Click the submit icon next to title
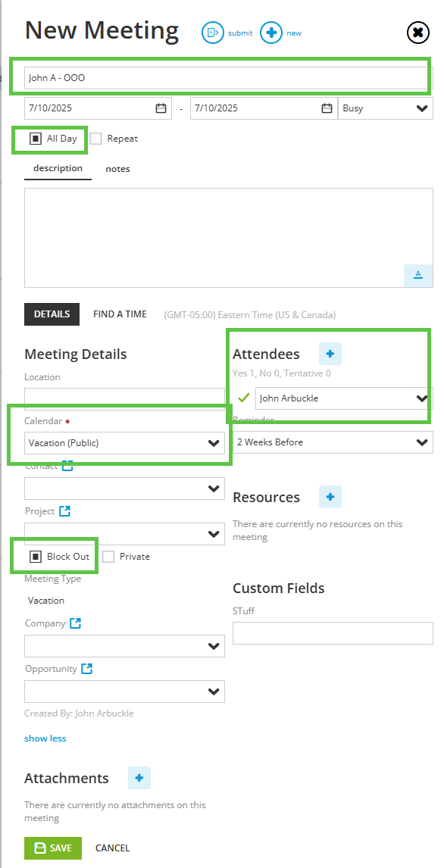 click(213, 33)
